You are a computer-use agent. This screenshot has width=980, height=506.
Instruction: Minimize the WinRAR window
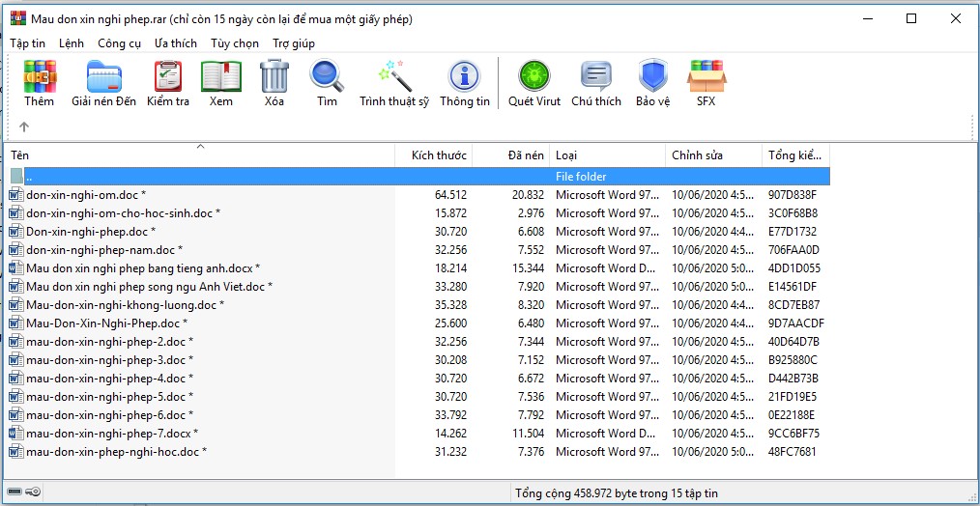[x=867, y=18]
